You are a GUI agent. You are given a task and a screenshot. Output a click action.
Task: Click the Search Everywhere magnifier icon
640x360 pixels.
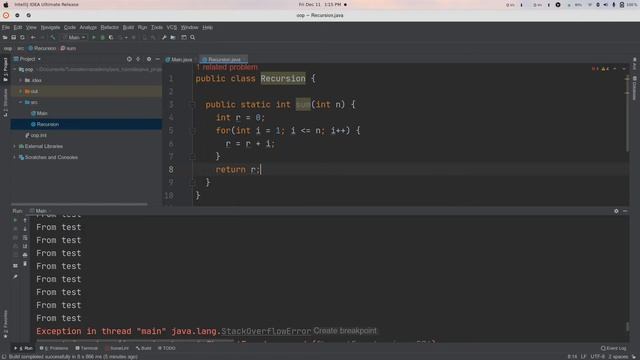193,38
